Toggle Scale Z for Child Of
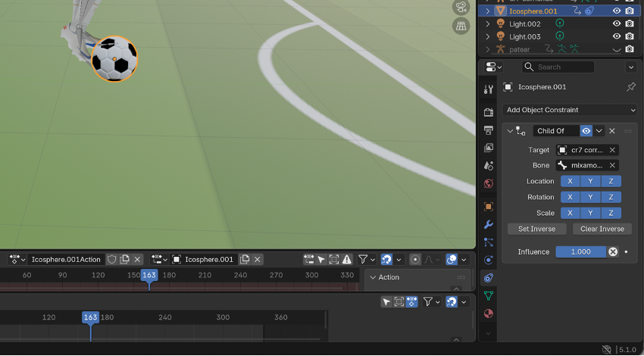 coord(611,214)
